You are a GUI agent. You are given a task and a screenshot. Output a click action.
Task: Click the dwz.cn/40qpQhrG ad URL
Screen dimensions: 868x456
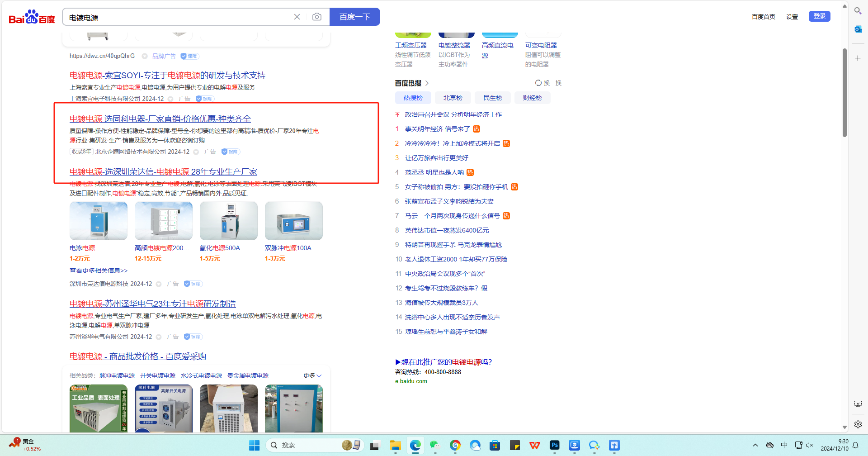coord(102,56)
